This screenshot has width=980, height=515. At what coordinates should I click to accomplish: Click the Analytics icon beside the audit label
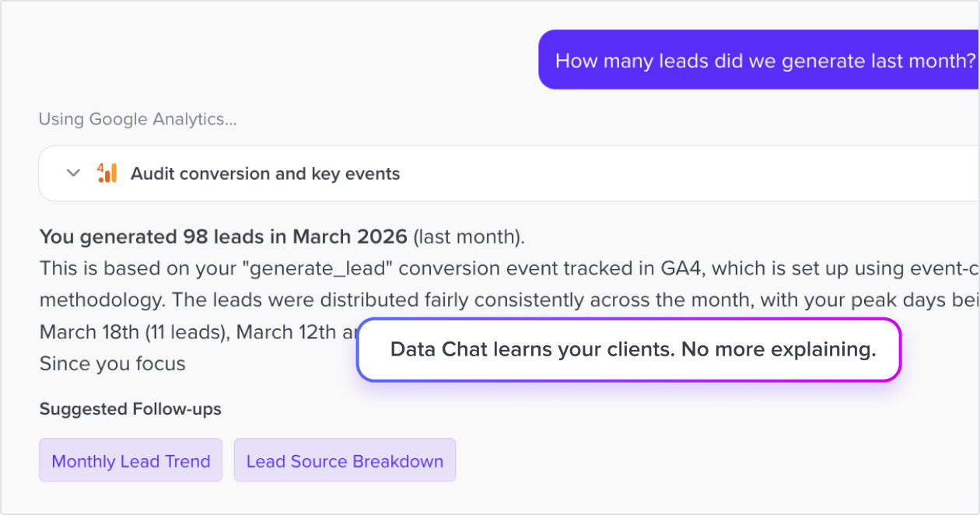[x=108, y=173]
